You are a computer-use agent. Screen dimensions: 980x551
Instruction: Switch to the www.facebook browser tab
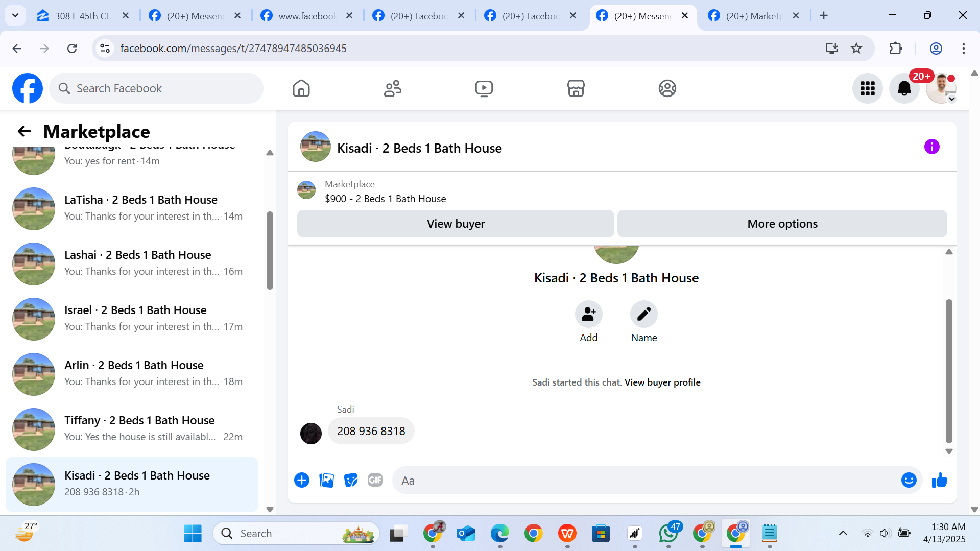tap(306, 16)
